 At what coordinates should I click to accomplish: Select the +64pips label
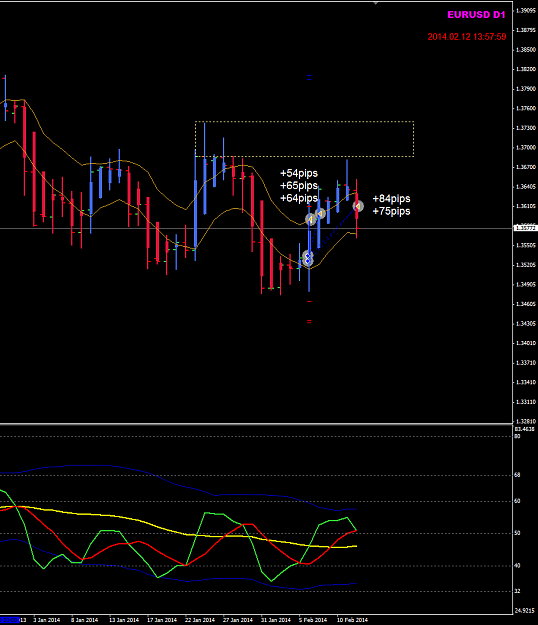point(299,198)
